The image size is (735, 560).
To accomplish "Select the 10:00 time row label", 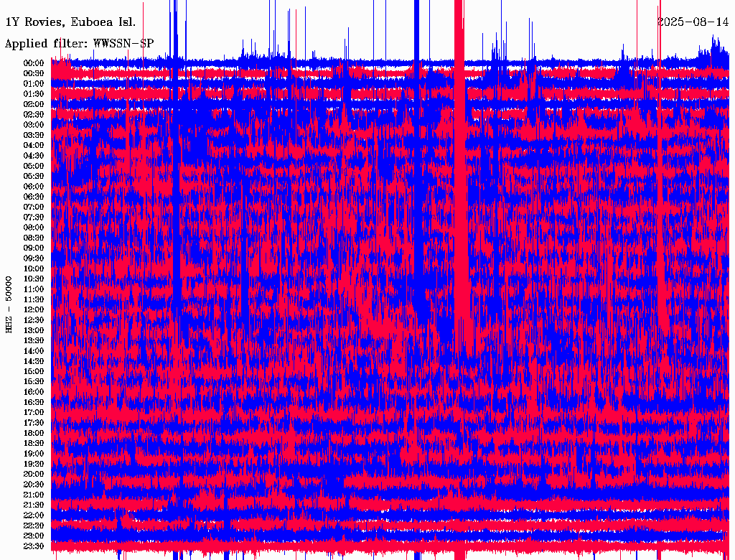I will [34, 269].
